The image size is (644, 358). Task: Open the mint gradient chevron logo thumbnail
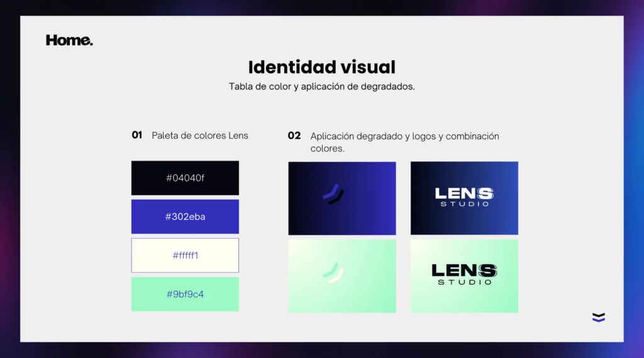coord(342,276)
